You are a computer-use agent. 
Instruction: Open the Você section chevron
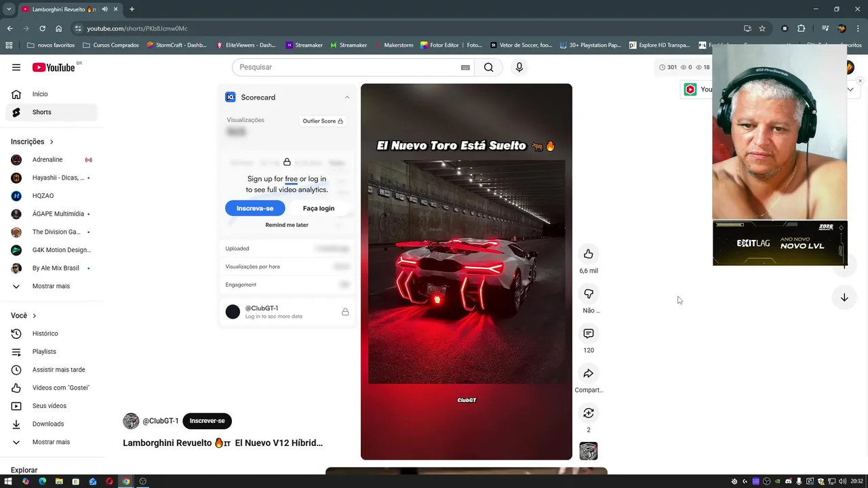(x=35, y=316)
